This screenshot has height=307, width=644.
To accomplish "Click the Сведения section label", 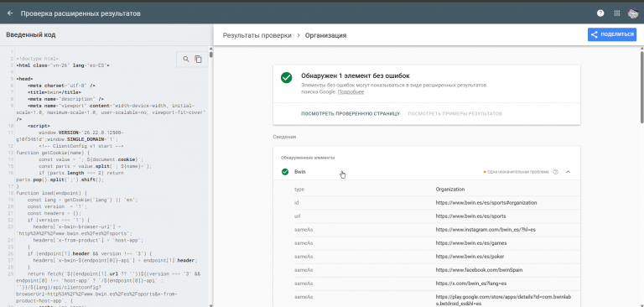I will [284, 137].
